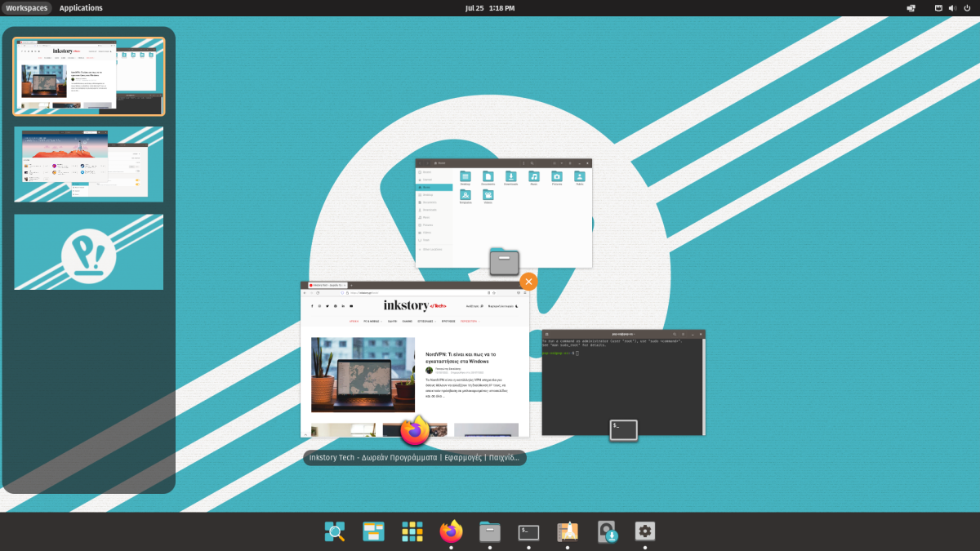
Task: Switch the Files window to list view
Action: (x=555, y=163)
